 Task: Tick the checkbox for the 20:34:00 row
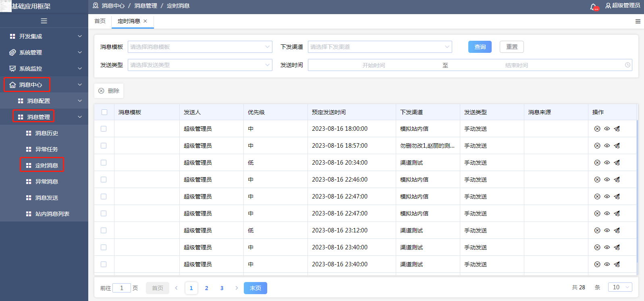pos(104,163)
